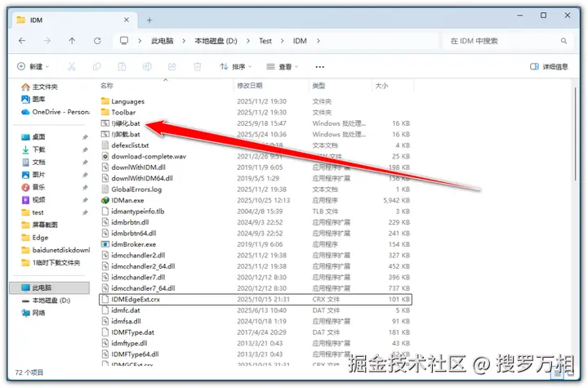Select the idmfsa.dll file
This screenshot has width=588, height=388.
pyautogui.click(x=256, y=321)
